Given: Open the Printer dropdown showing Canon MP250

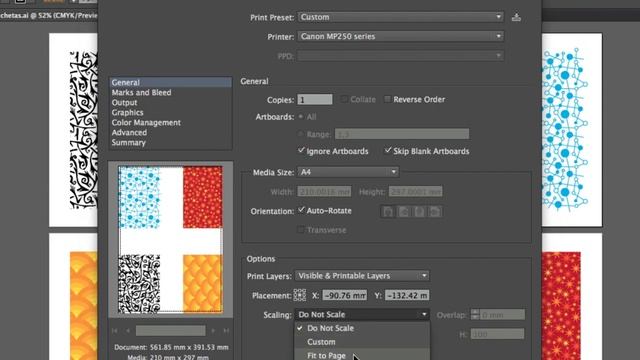Looking at the screenshot, I should pyautogui.click(x=400, y=36).
